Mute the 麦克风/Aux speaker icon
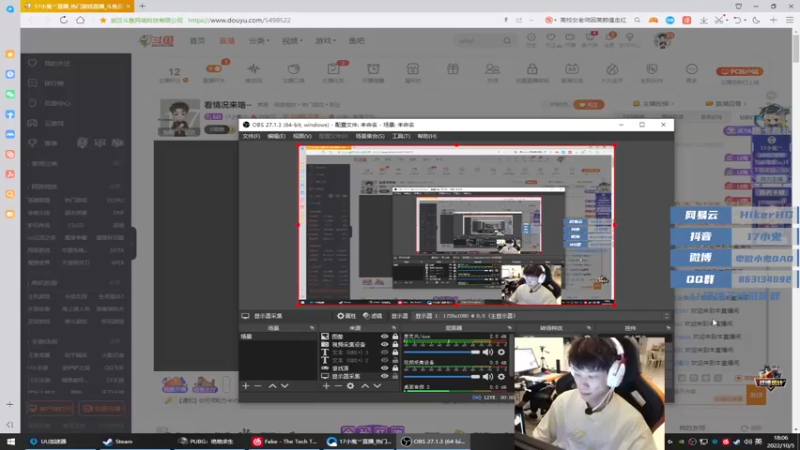This screenshot has height=450, width=800. pyautogui.click(x=488, y=352)
